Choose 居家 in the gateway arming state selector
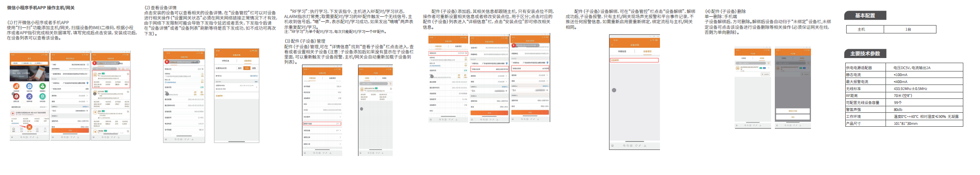The width and height of the screenshot is (980, 175). pyautogui.click(x=254, y=68)
